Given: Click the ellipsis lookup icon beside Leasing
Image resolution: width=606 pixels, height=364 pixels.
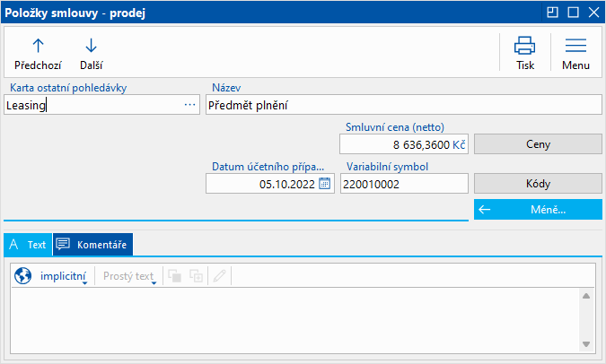Looking at the screenshot, I should [x=189, y=105].
